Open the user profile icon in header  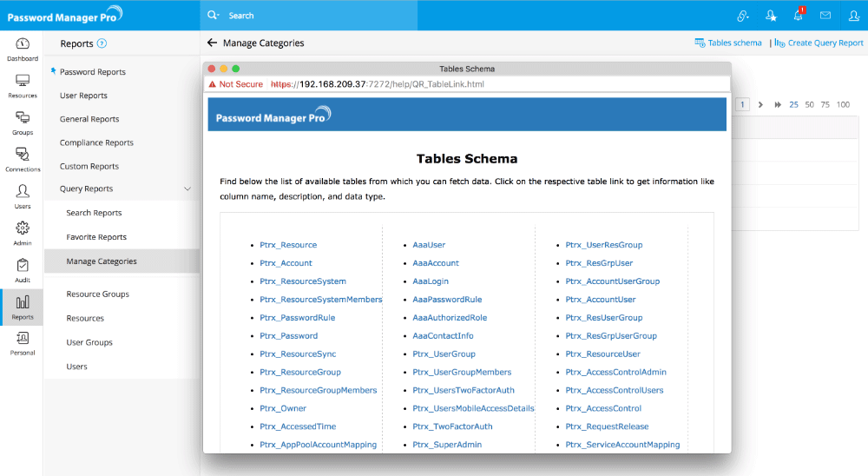(854, 16)
